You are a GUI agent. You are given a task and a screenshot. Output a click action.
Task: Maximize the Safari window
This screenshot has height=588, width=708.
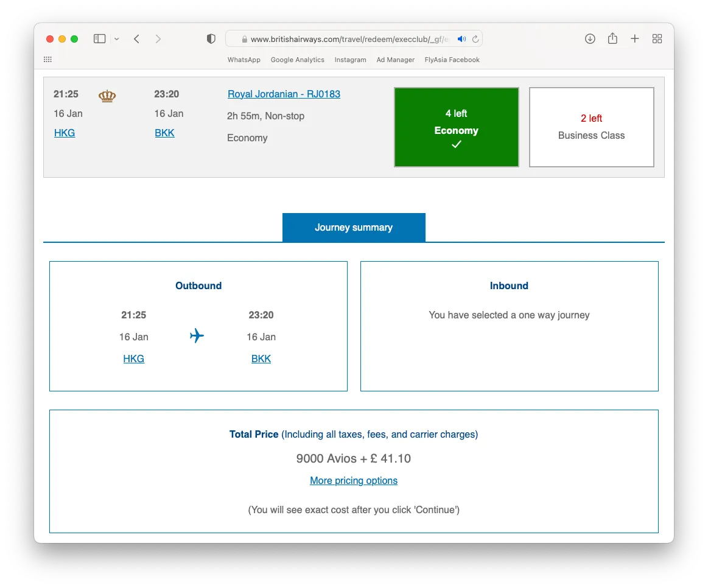pyautogui.click(x=74, y=39)
